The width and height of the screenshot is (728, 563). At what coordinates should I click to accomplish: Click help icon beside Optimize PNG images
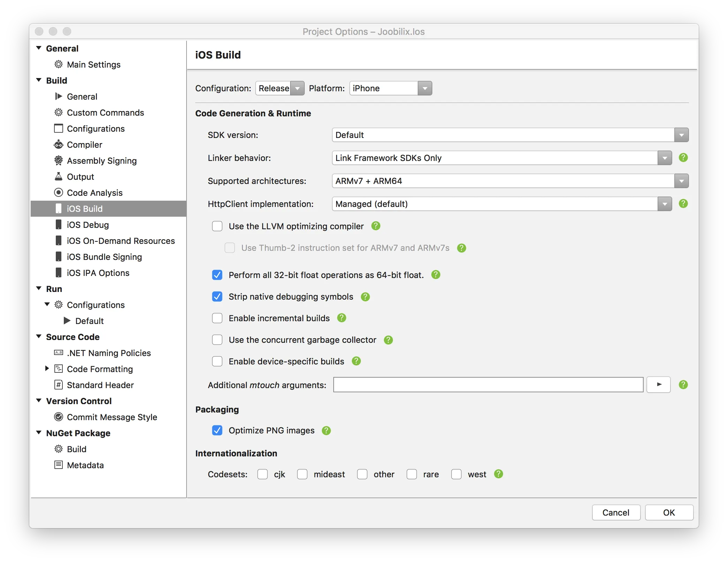tap(326, 431)
